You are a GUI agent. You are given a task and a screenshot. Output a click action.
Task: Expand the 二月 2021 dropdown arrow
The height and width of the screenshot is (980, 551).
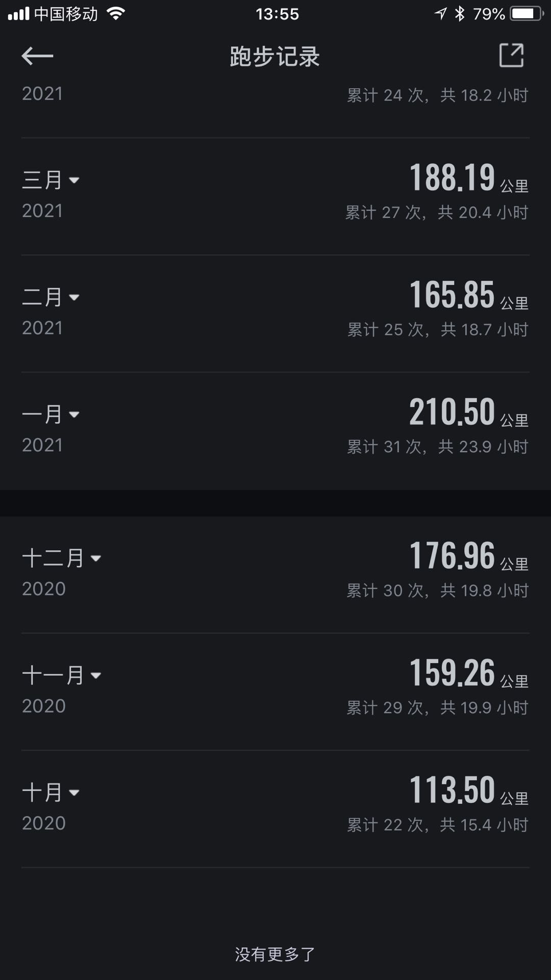[74, 297]
